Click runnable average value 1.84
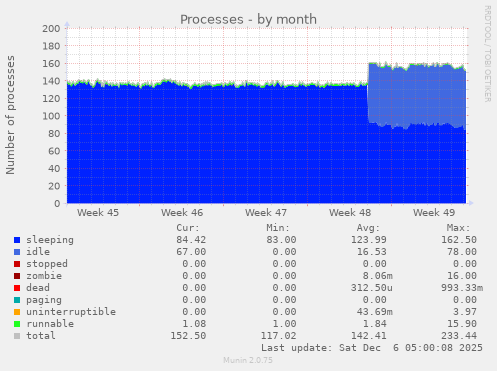The height and width of the screenshot is (371, 497). 374,324
